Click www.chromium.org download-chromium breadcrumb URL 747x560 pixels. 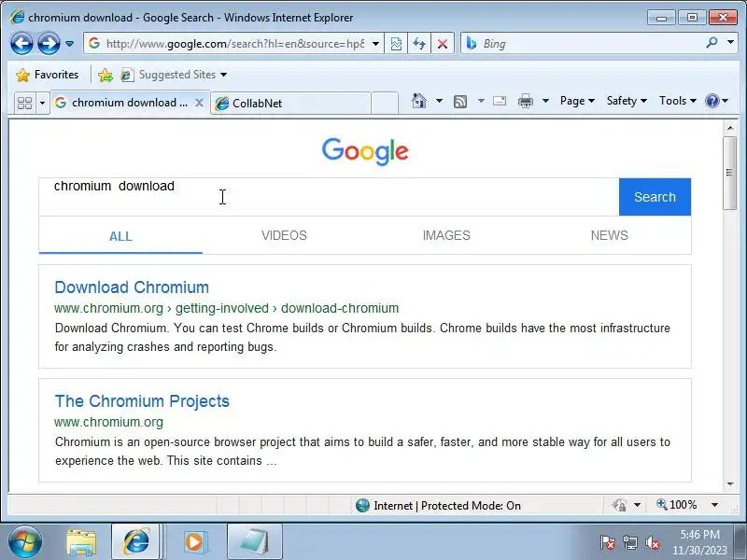pos(226,309)
